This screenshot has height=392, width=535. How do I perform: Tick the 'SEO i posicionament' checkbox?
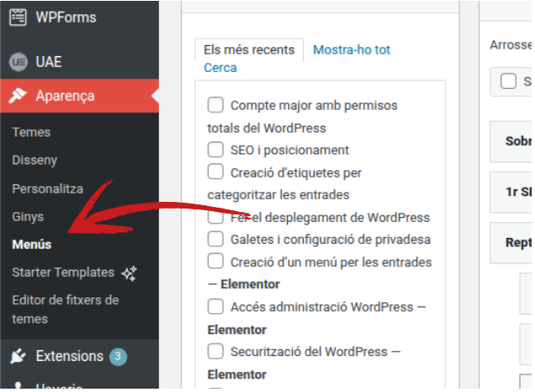click(x=215, y=150)
